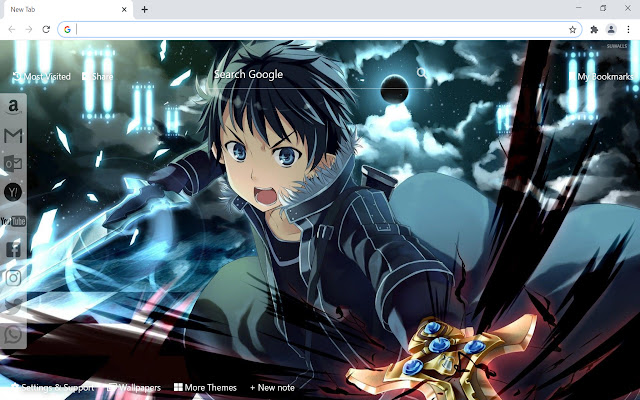Close the New Tab tab

coord(124,9)
